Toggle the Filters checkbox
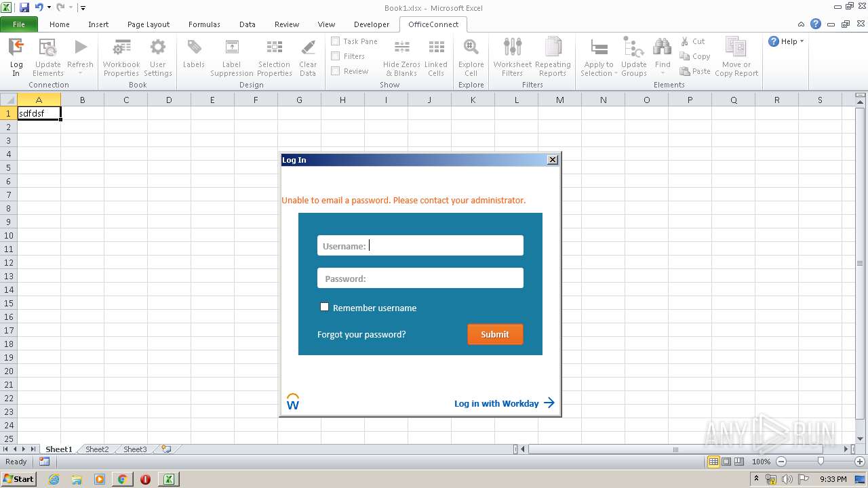The width and height of the screenshot is (868, 488). pos(335,56)
